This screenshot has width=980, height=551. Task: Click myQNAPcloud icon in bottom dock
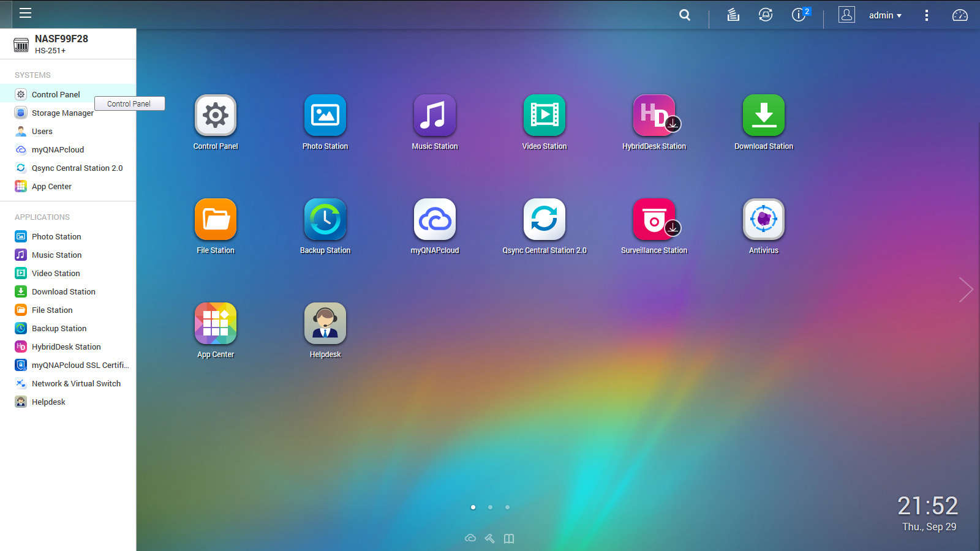470,538
